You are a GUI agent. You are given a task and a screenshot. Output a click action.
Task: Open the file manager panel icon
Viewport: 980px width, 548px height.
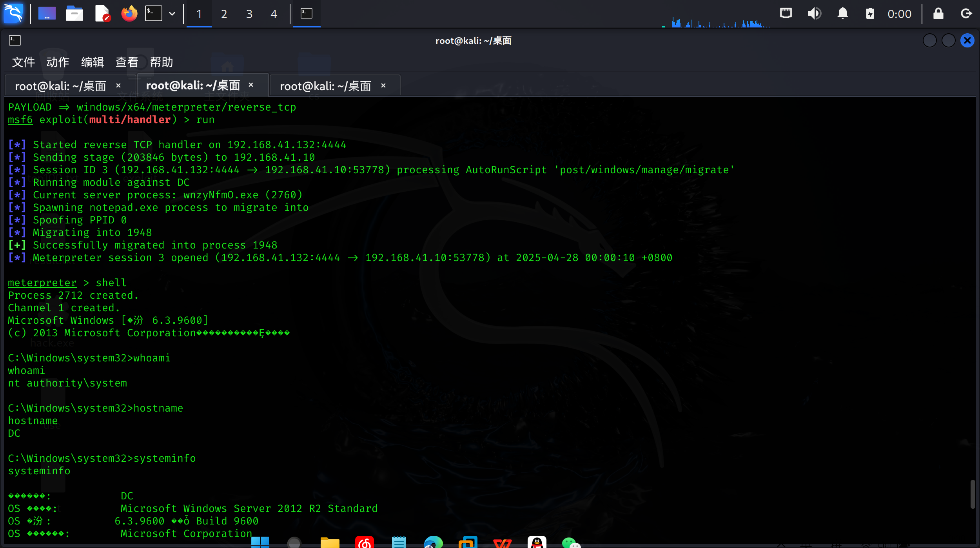click(x=74, y=14)
